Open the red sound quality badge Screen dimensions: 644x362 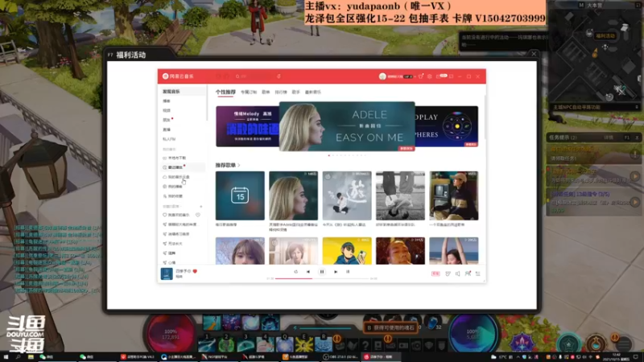click(x=436, y=274)
